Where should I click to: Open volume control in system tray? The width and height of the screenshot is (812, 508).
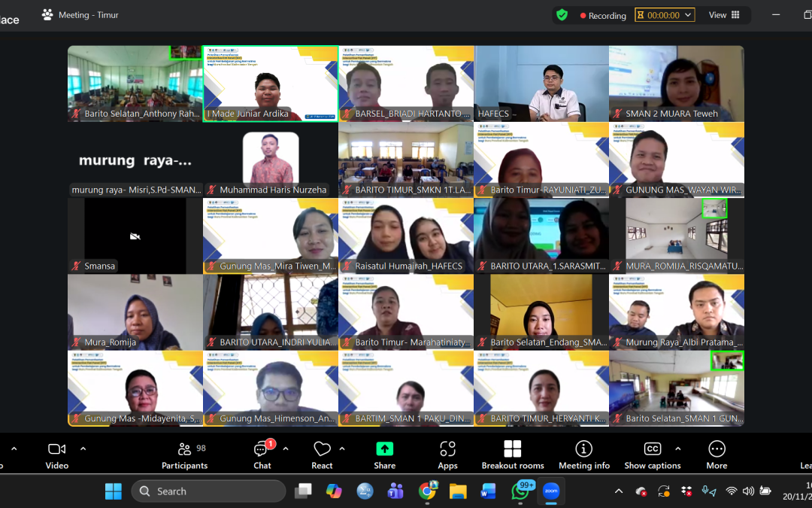click(x=748, y=491)
